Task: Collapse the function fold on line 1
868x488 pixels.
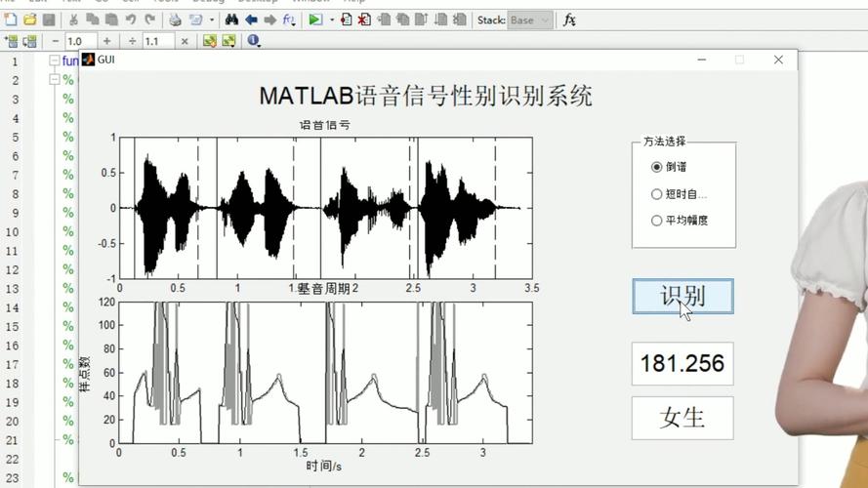Action: click(55, 61)
